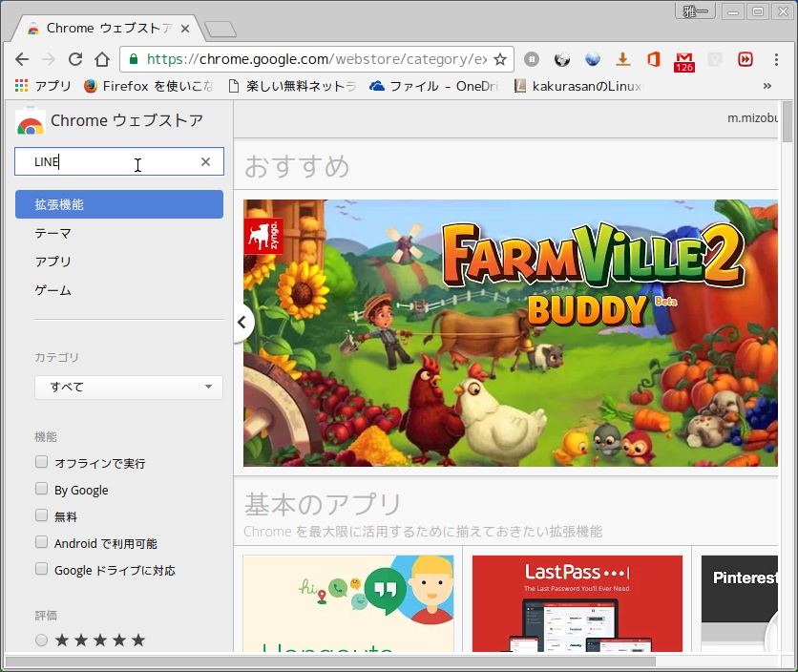Open the アプリ apps grid bookmark
Image resolution: width=798 pixels, height=672 pixels.
(x=43, y=86)
